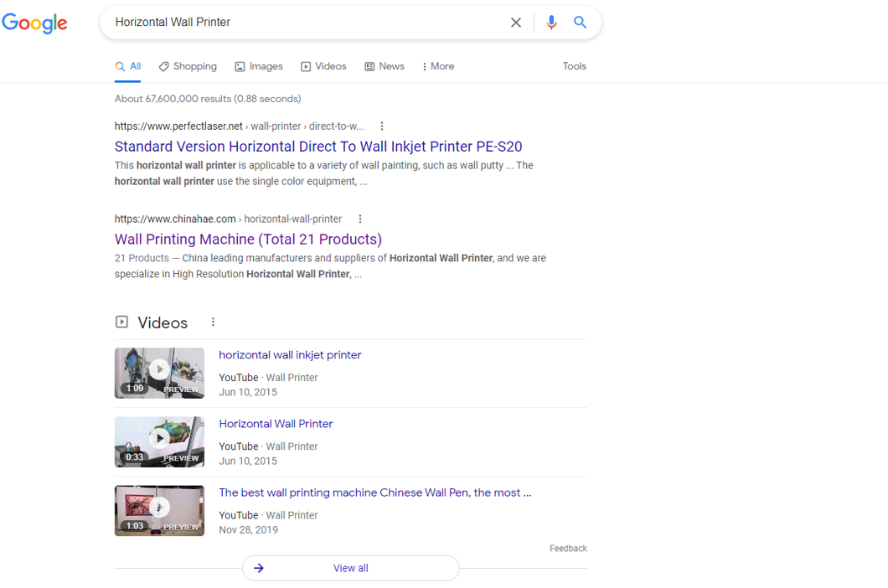Expand the More search categories menu

click(x=438, y=66)
